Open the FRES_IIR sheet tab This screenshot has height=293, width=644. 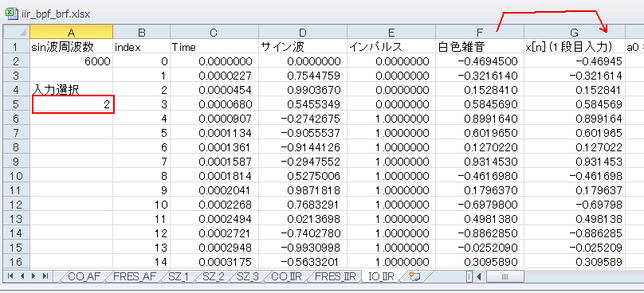[x=335, y=276]
